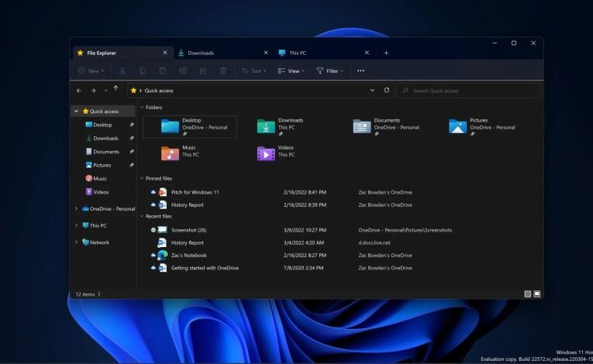Open the Sort dropdown
This screenshot has height=364, width=593.
[253, 70]
